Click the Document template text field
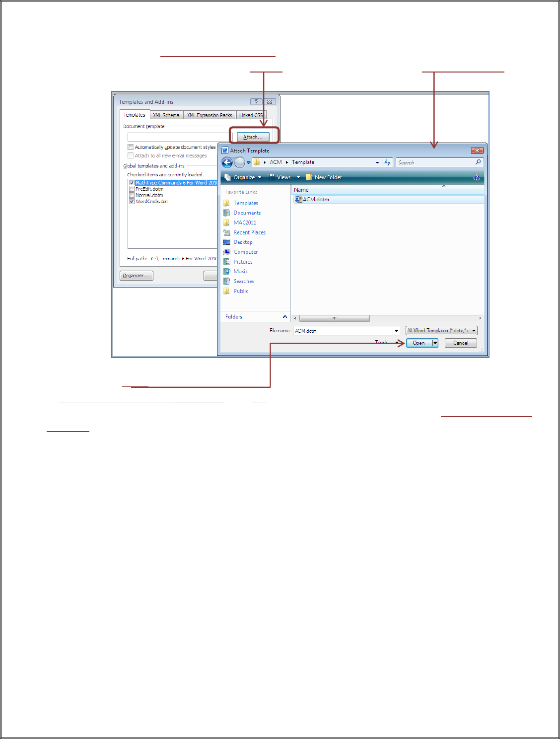This screenshot has width=560, height=739. (180, 137)
